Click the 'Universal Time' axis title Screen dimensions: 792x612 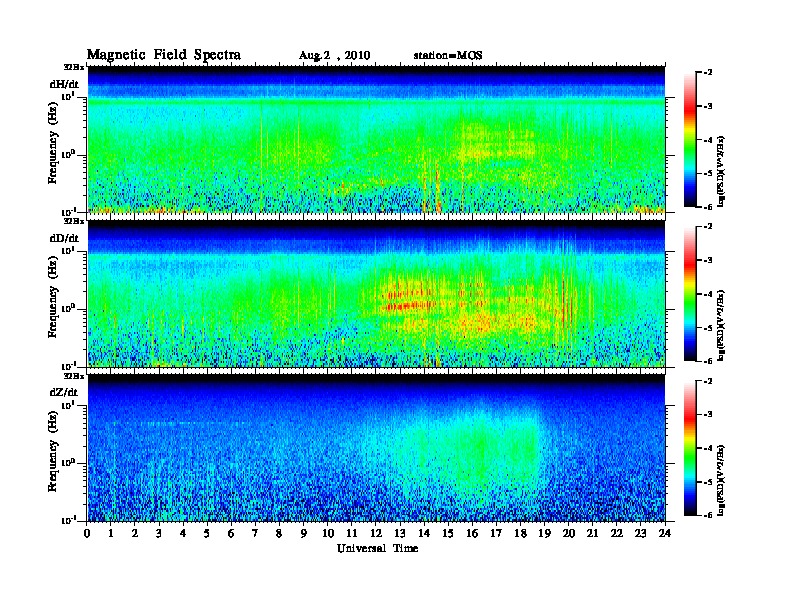click(377, 548)
